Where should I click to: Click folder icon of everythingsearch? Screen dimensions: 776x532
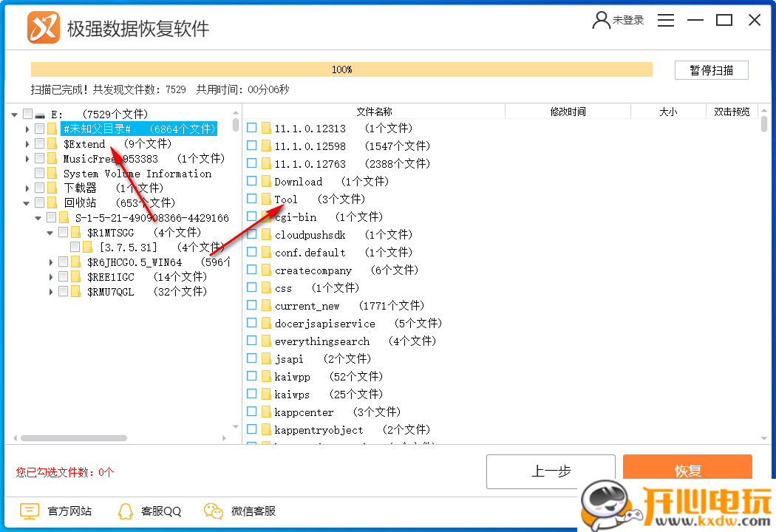pyautogui.click(x=266, y=341)
